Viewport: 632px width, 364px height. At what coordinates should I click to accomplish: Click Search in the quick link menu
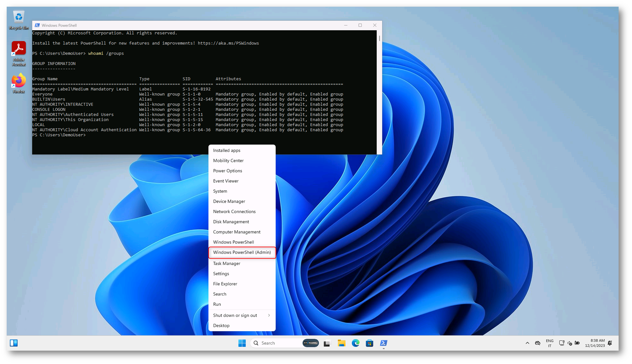242,294
